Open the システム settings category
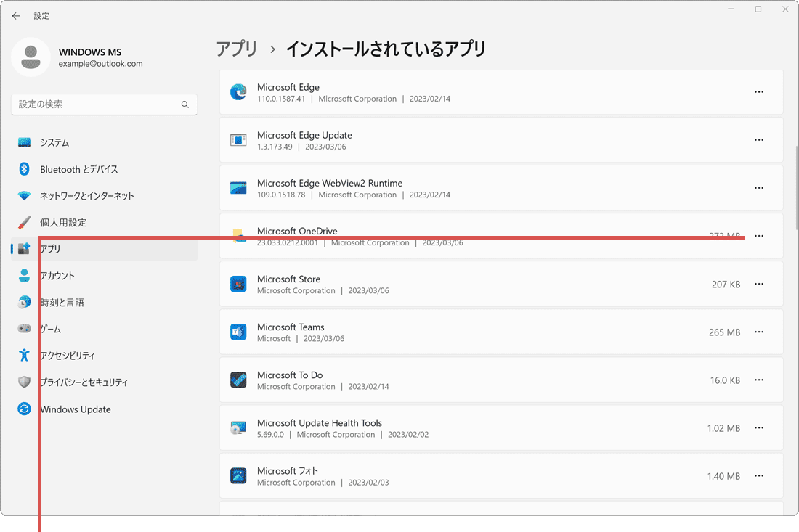 [104, 142]
